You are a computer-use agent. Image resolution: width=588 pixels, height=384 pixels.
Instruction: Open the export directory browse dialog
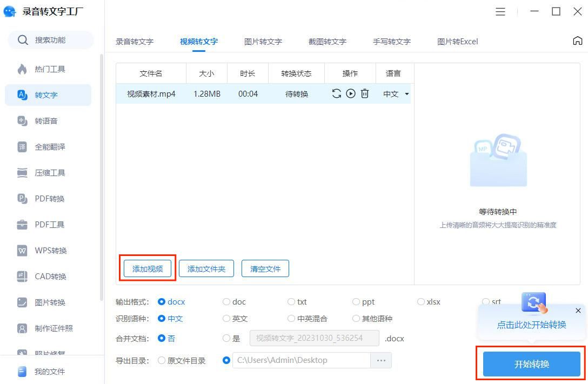tap(381, 360)
